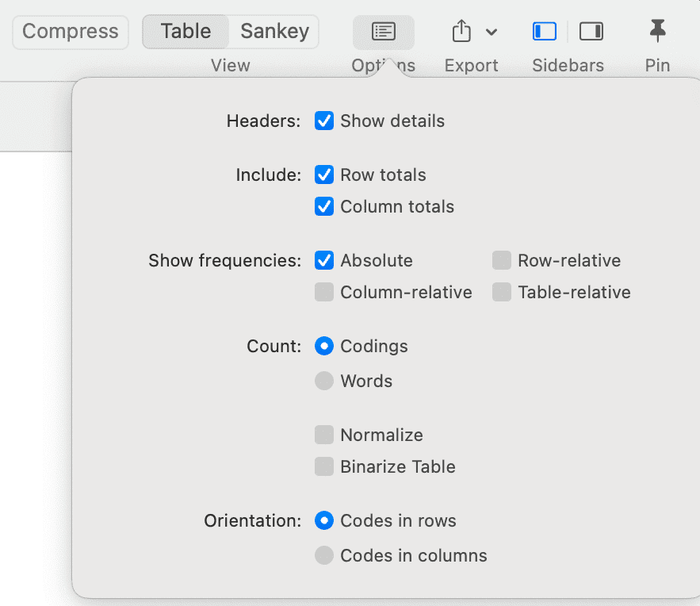Select Codes in columns orientation
The image size is (700, 606).
[324, 555]
